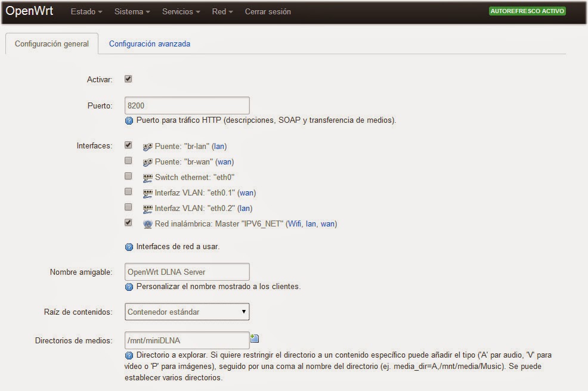588x391 pixels.
Task: Click the add media directory icon
Action: (255, 339)
